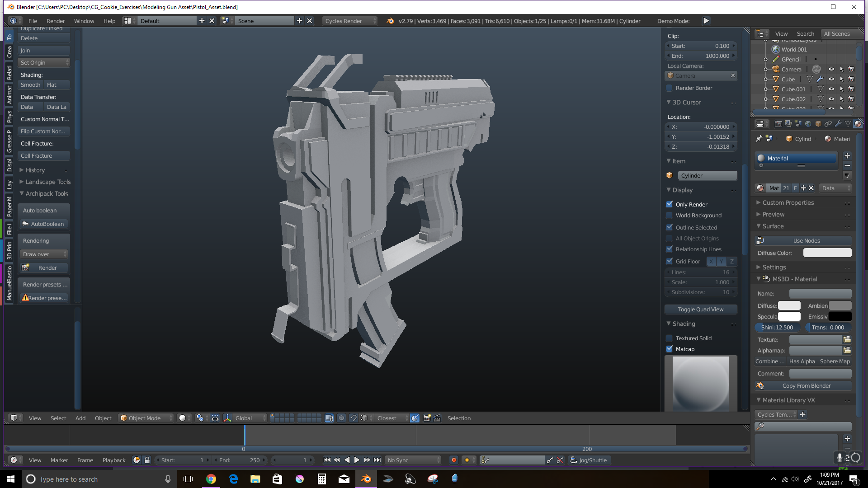Open the Render menu in top bar
Viewport: 868px width, 488px height.
pyautogui.click(x=56, y=21)
